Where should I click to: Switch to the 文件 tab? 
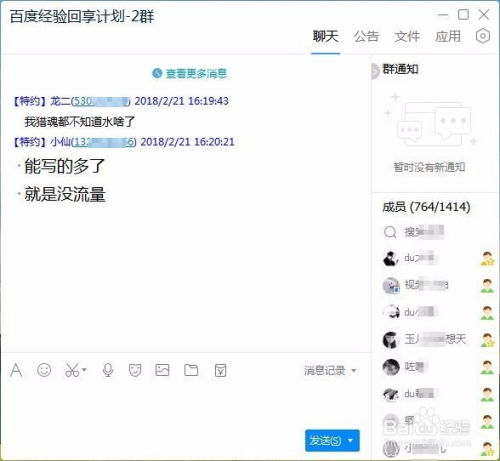coord(407,36)
